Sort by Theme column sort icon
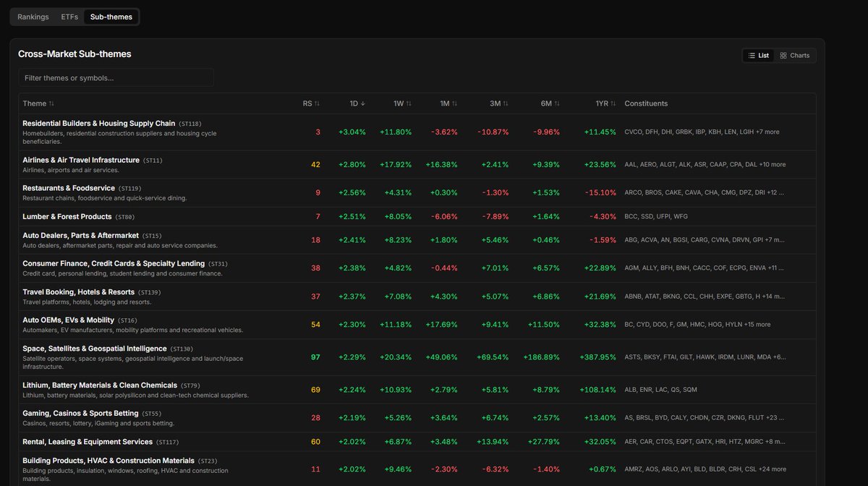The image size is (868, 486). [x=51, y=103]
